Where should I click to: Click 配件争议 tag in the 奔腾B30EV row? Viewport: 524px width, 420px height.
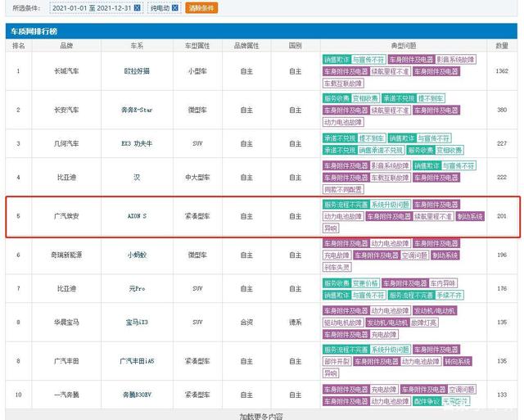pyautogui.click(x=427, y=401)
